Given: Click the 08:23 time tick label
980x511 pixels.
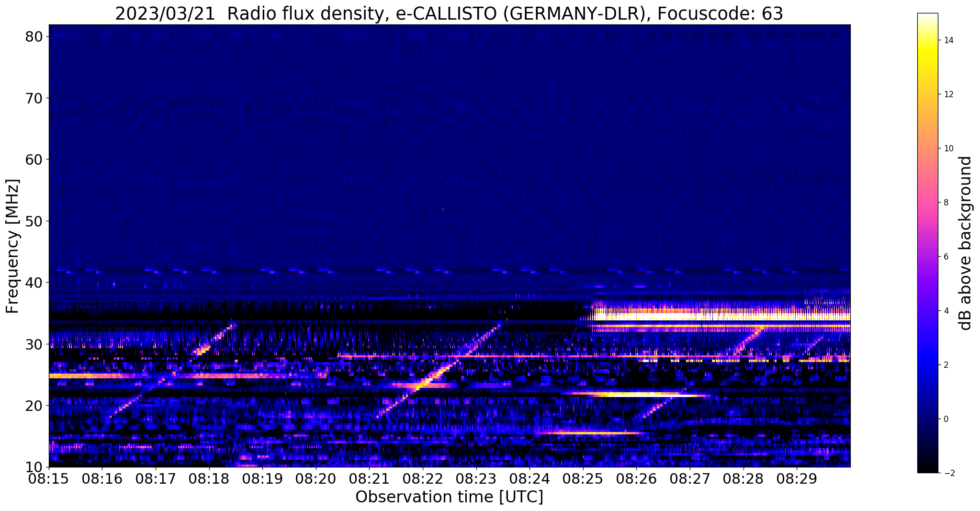Looking at the screenshot, I should tap(476, 479).
